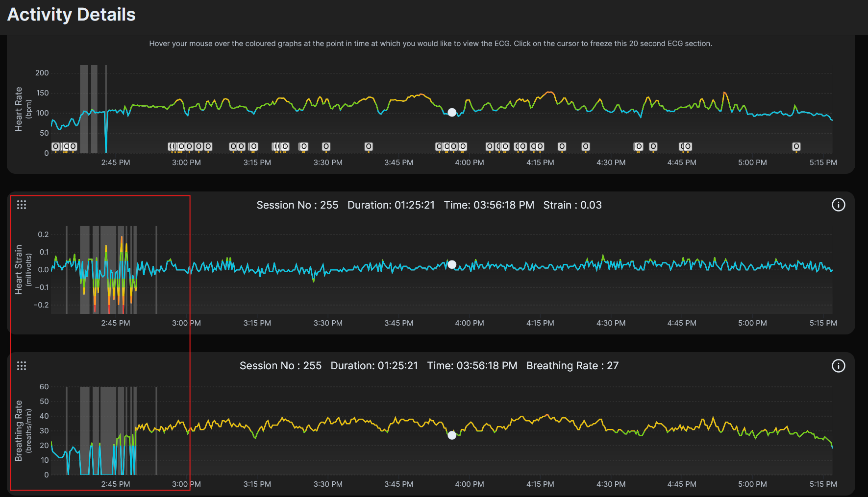
Task: Select the white cursor dot on Breathing Rate graph
Action: pos(452,435)
